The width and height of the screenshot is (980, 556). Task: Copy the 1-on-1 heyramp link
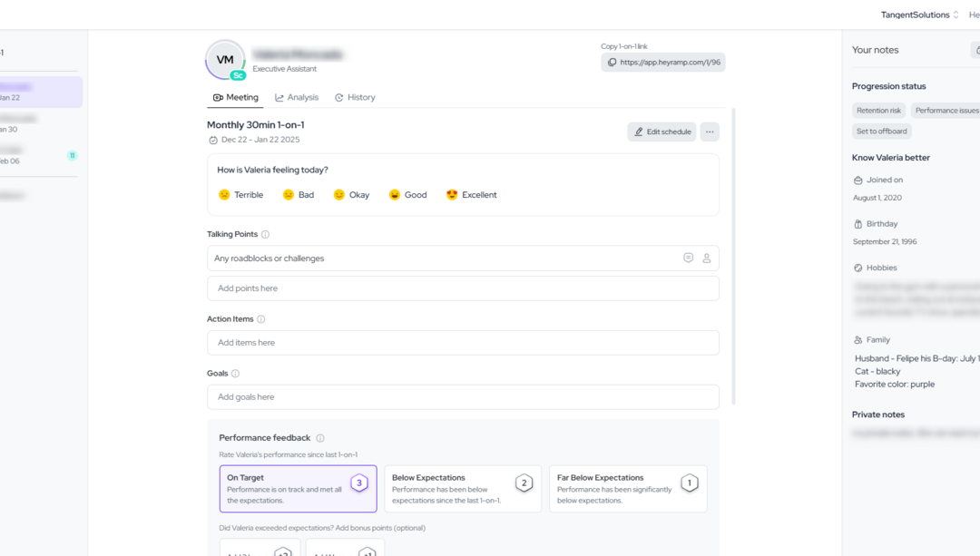tap(663, 63)
